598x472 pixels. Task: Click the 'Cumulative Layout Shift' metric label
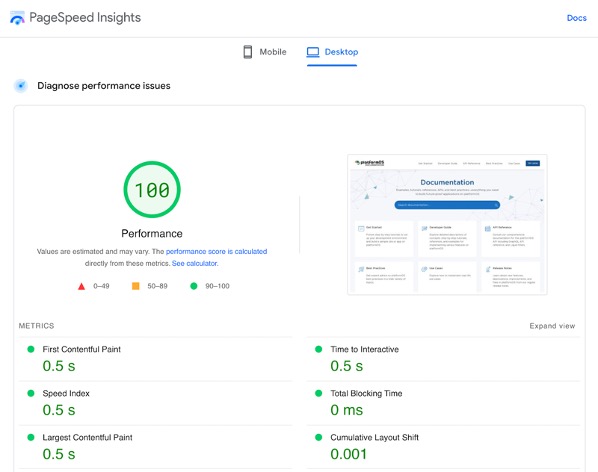375,437
